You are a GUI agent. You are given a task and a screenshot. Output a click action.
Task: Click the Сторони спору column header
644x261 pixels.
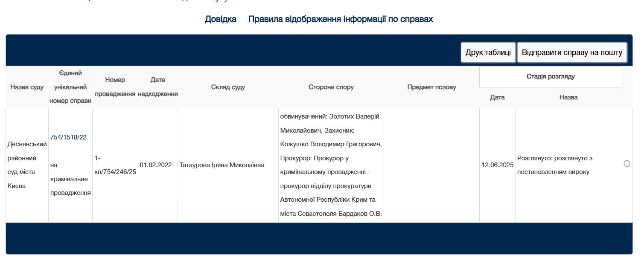(x=331, y=87)
